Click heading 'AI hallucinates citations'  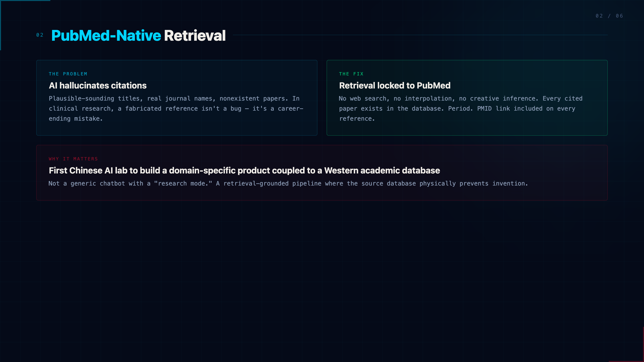(x=98, y=85)
